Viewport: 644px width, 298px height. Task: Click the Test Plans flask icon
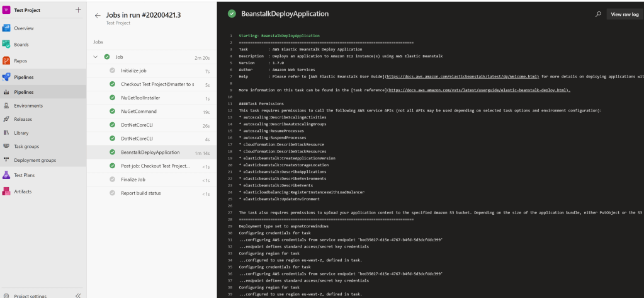tap(6, 175)
